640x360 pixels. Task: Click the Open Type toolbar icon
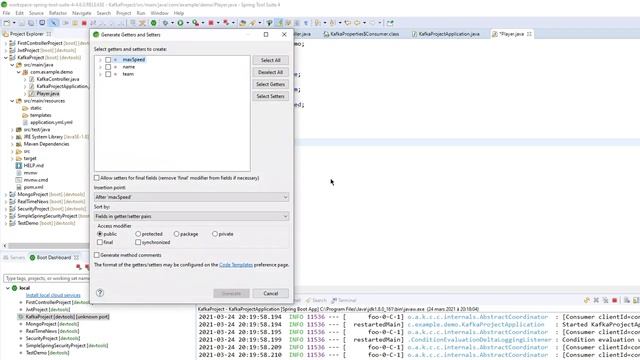tap(242, 23)
